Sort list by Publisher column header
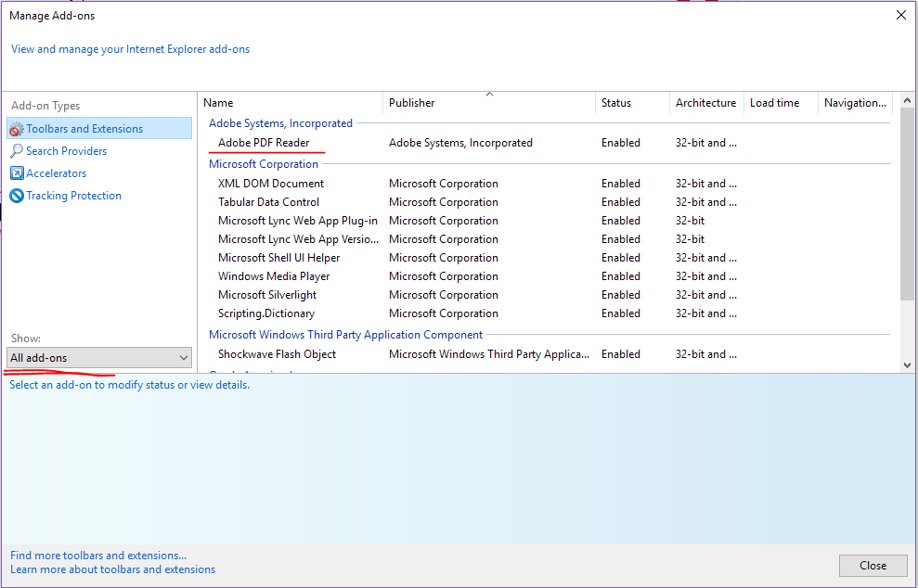The image size is (918, 588). coord(489,103)
